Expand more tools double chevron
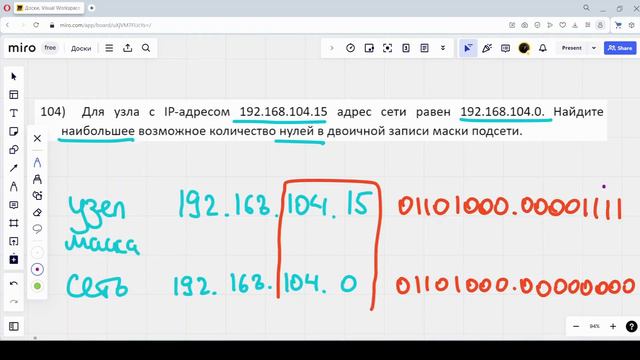 443,48
